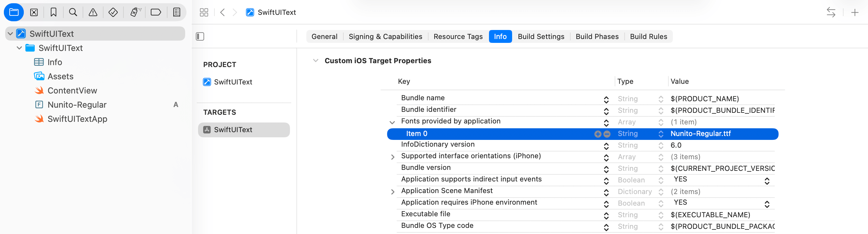The width and height of the screenshot is (868, 234).
Task: Open the find navigator magnifier icon
Action: 73,13
